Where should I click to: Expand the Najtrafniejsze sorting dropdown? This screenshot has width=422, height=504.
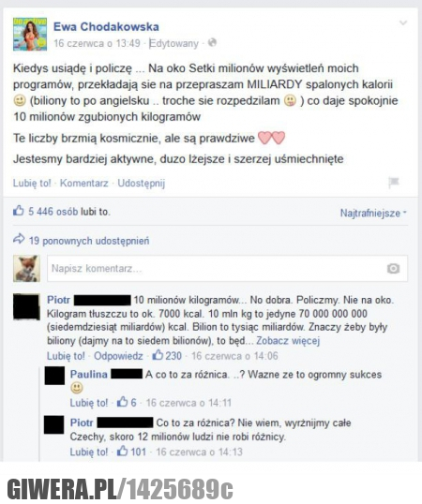pos(373,213)
